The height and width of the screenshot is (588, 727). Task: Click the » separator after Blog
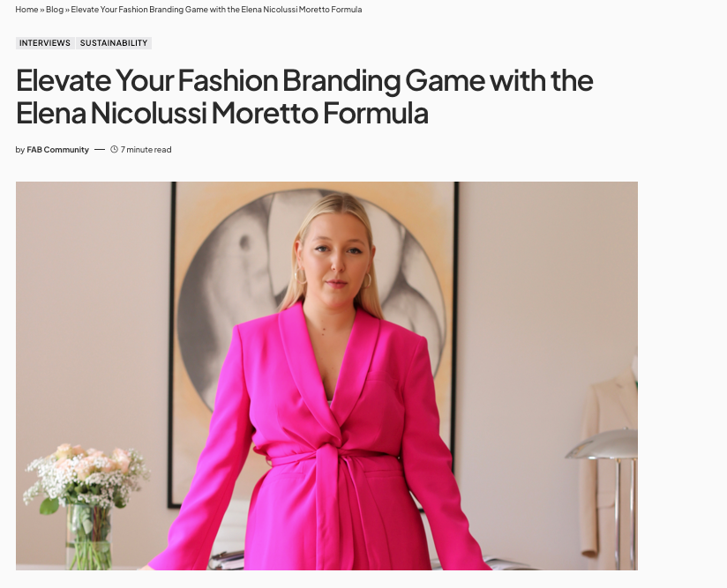[67, 10]
